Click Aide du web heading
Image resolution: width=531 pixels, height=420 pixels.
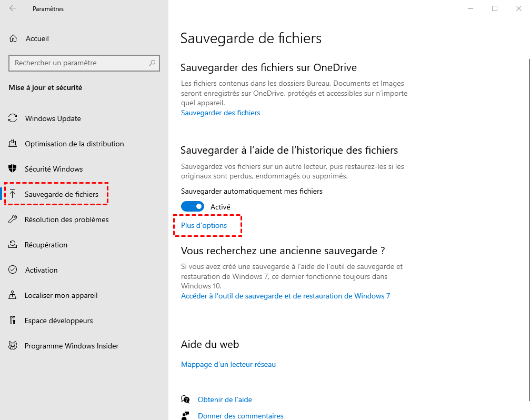click(210, 344)
